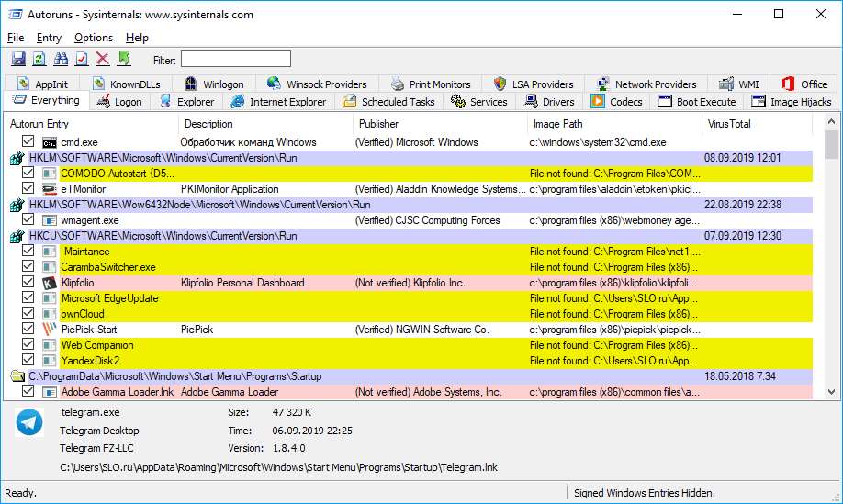Open the Winsock Providers tab
Viewport: 843px width, 504px height.
(317, 84)
